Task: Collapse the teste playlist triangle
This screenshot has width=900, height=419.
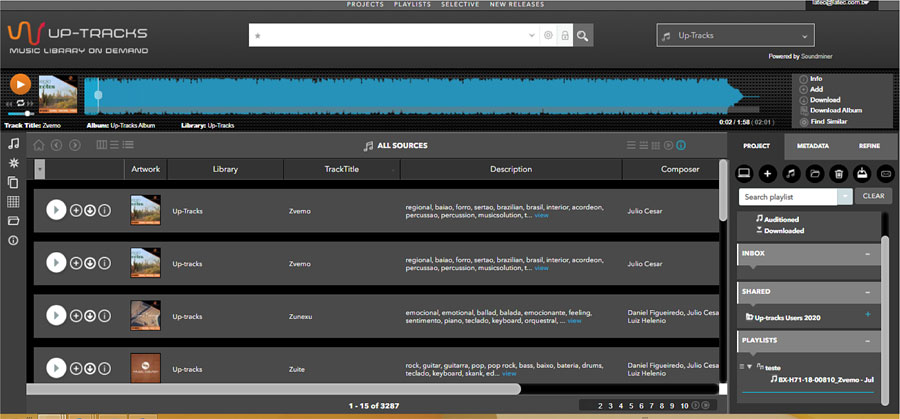Action: click(x=749, y=367)
